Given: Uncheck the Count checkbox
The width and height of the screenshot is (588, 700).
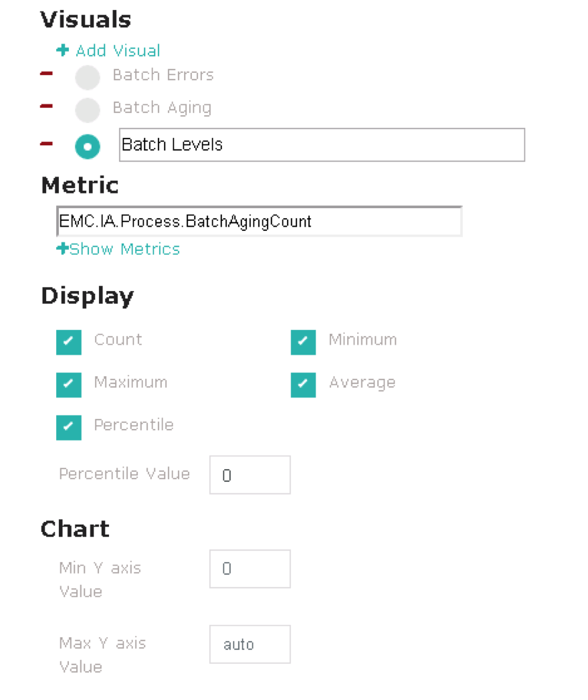Looking at the screenshot, I should point(69,342).
